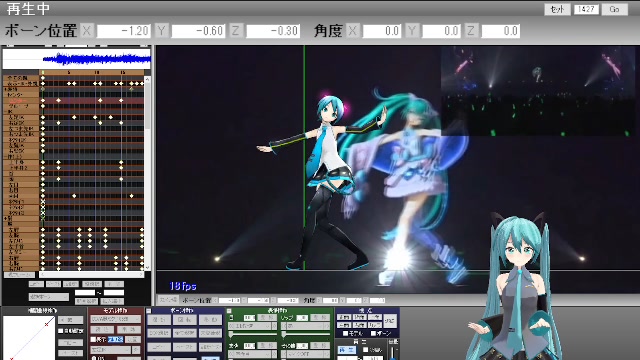Select the 全ての親 bone row
640x360 pixels.
coord(21,78)
